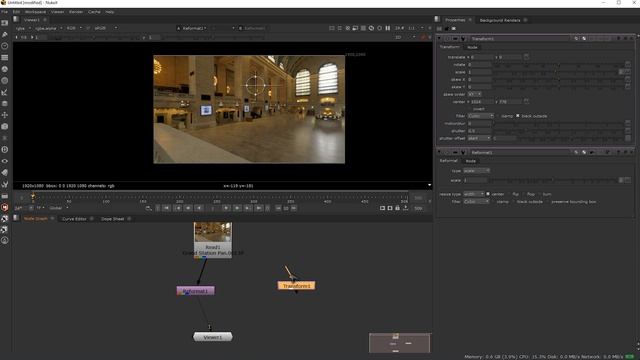Screen dimensions: 640x360
Task: Click the rotate slider in Transform1
Action: pyautogui.click(x=558, y=64)
